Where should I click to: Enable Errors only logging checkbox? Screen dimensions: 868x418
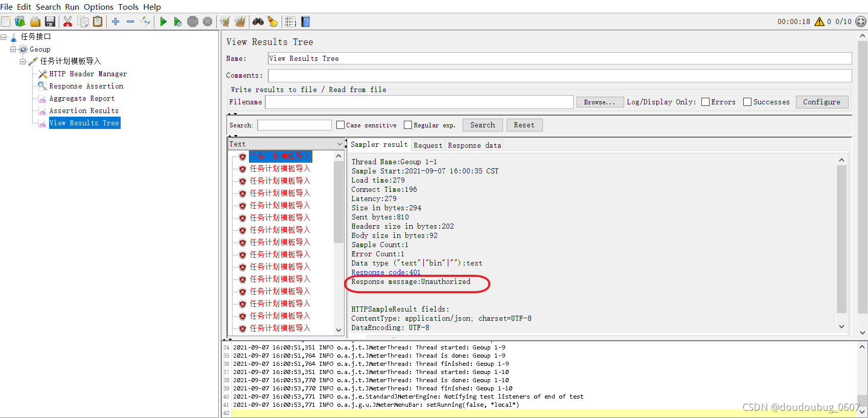tap(705, 102)
